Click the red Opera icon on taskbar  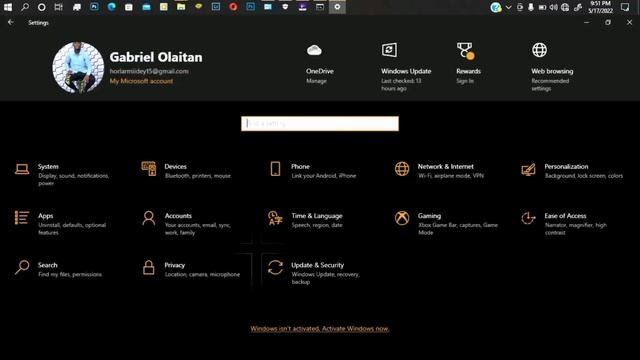tap(233, 7)
